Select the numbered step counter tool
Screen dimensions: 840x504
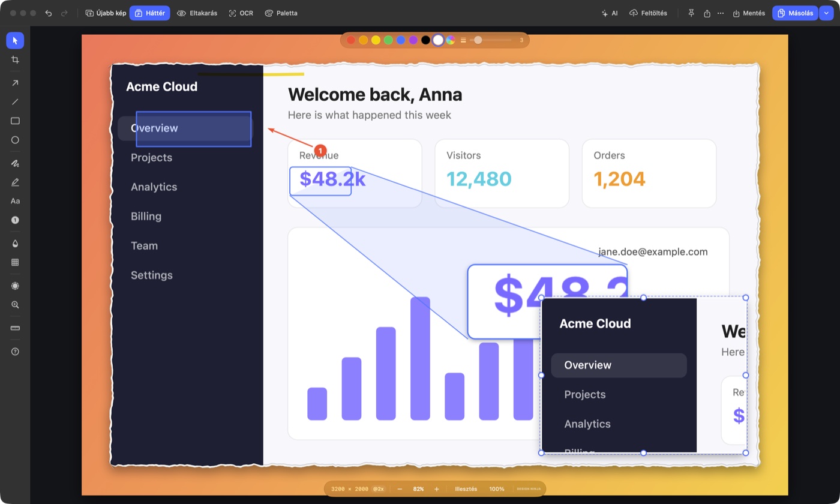(x=15, y=220)
